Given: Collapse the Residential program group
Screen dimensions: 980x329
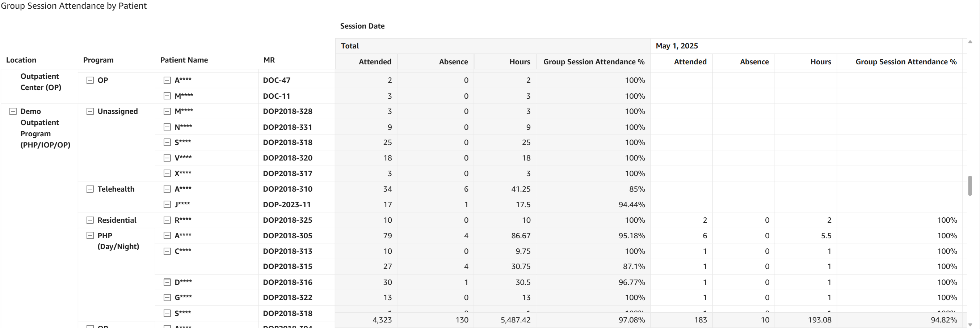Looking at the screenshot, I should pyautogui.click(x=90, y=220).
